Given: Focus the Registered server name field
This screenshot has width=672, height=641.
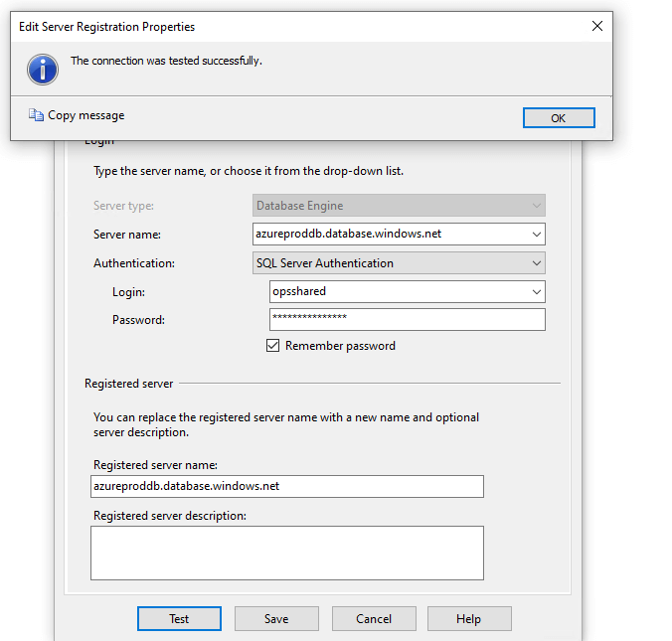Looking at the screenshot, I should pyautogui.click(x=286, y=486).
